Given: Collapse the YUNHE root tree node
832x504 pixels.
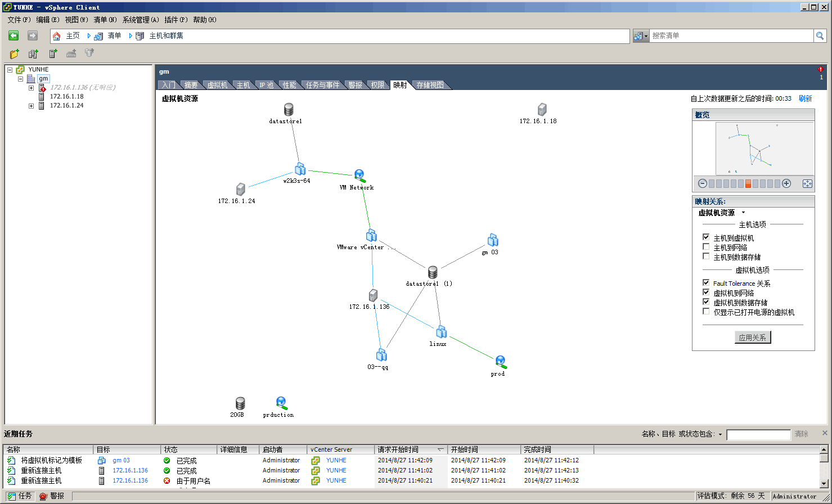Looking at the screenshot, I should click(10, 70).
